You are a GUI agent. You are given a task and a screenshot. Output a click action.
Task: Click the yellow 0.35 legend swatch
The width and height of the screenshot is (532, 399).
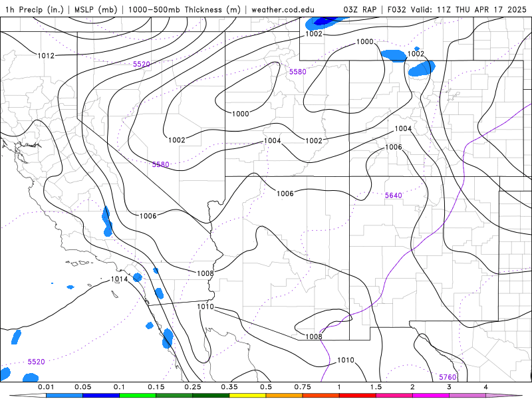click(247, 396)
